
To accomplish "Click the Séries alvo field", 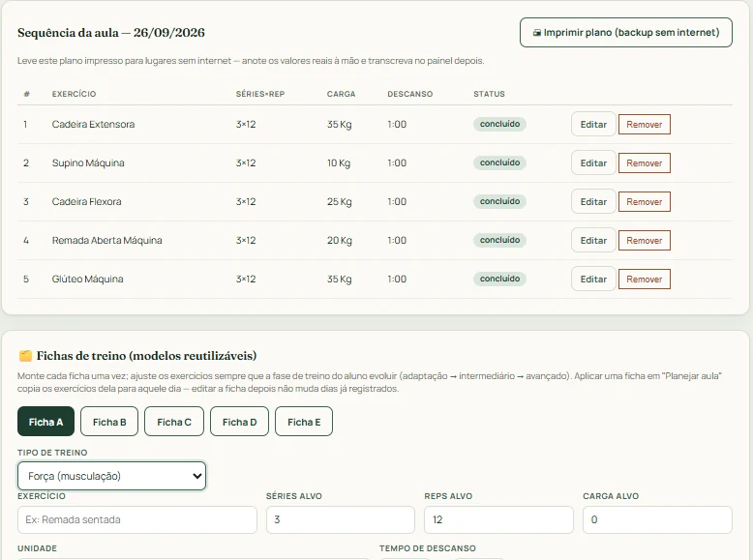I will tap(341, 519).
